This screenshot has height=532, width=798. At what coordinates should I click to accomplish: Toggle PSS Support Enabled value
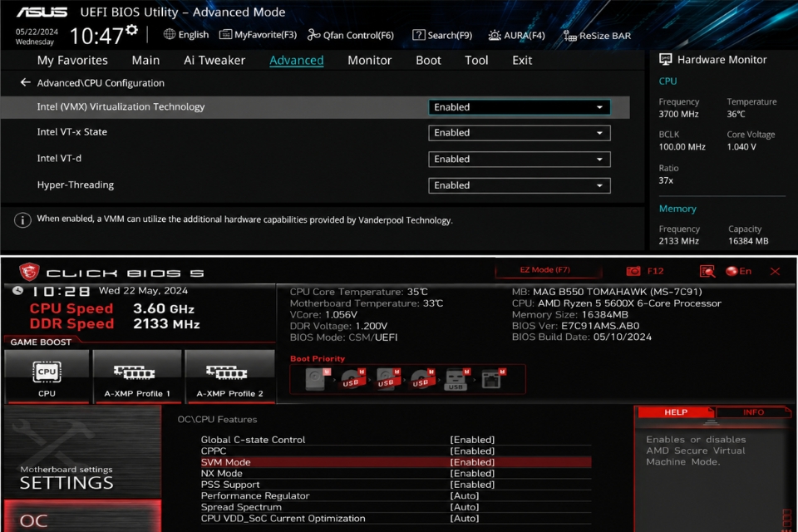pos(472,485)
